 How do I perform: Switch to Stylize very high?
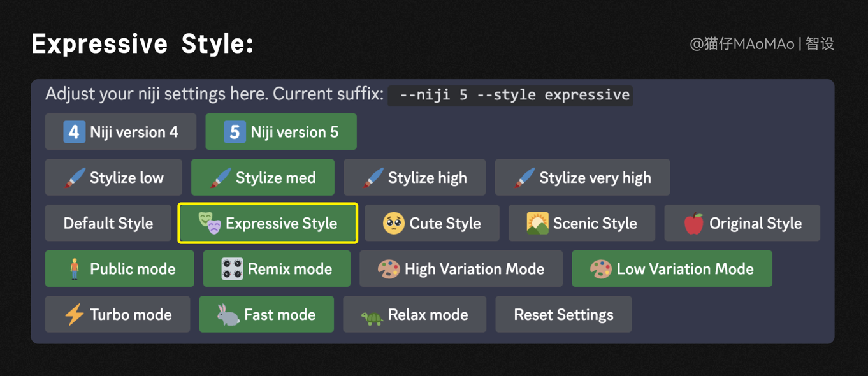coord(582,178)
